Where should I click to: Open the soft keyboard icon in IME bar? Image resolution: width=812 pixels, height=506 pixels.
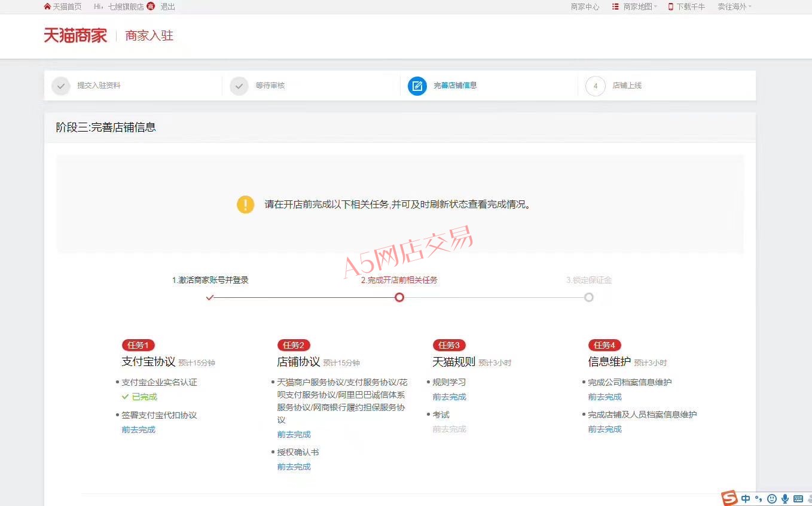[798, 499]
